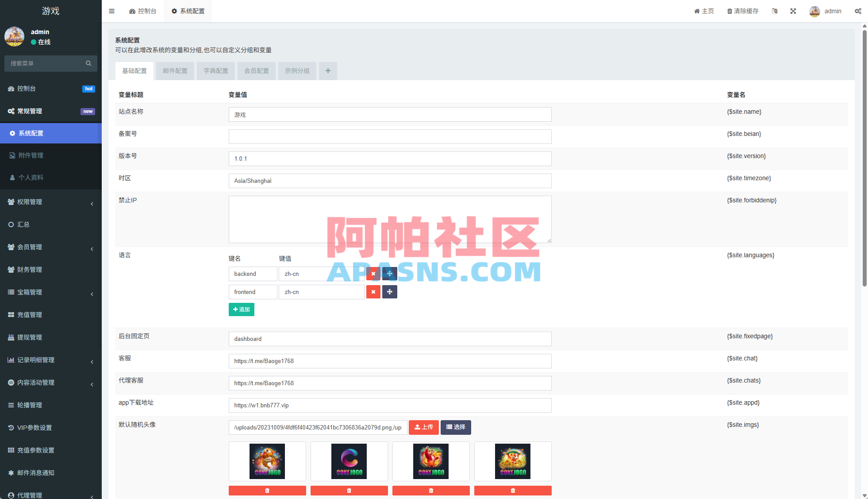This screenshot has height=499, width=868.
Task: Switch to the 邮件配置 tab
Action: tap(175, 71)
